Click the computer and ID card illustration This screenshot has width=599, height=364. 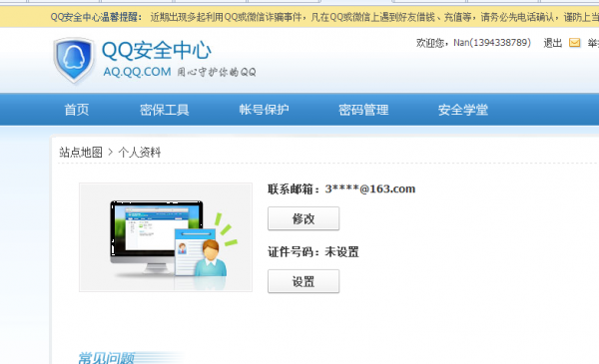[x=166, y=237]
